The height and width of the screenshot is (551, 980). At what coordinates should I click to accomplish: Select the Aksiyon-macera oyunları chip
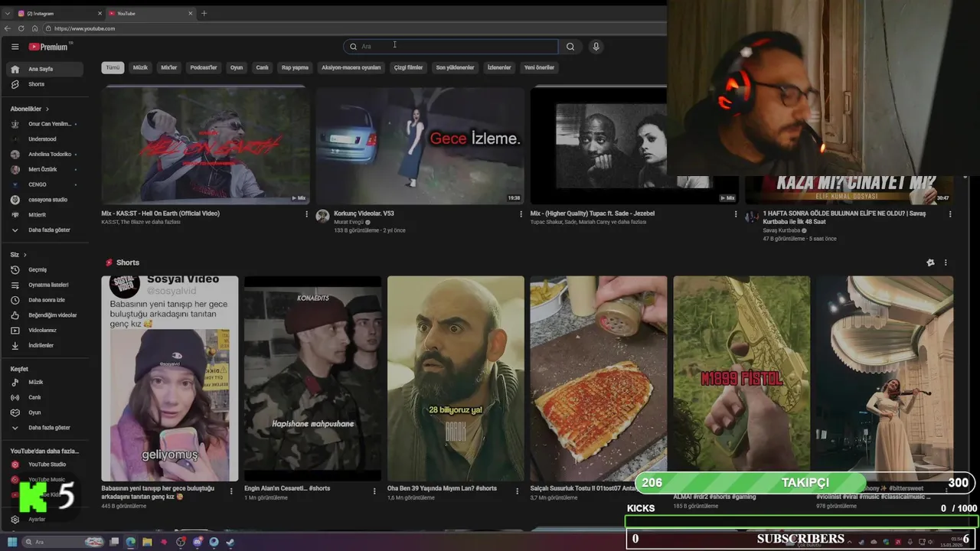tap(351, 67)
